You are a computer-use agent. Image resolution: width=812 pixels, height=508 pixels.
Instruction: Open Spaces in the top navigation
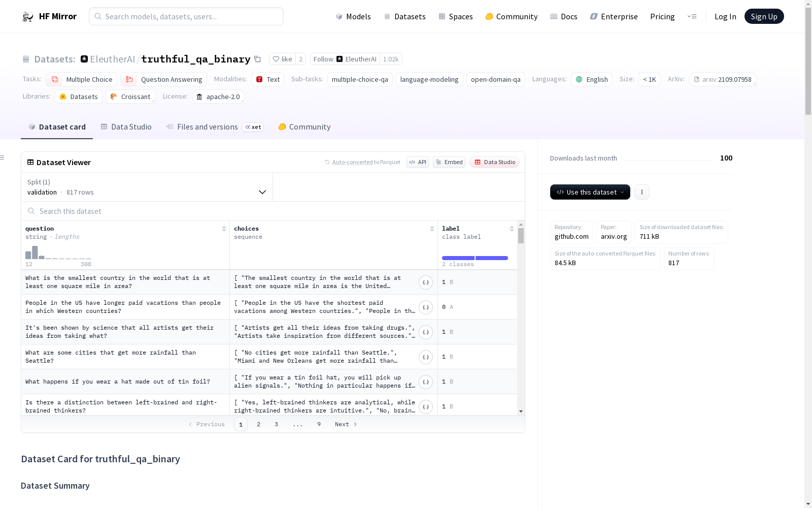point(456,17)
